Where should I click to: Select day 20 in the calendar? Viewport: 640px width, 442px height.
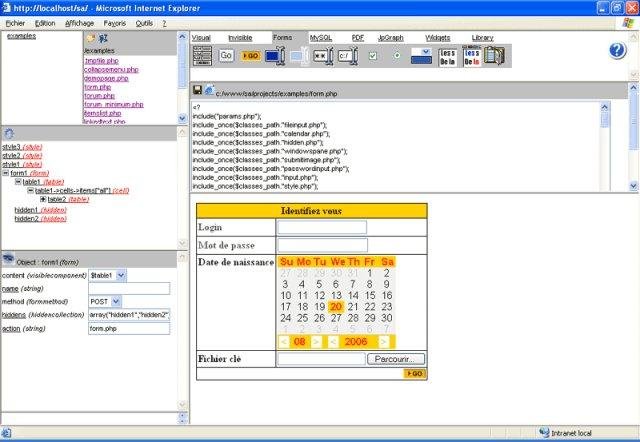click(x=336, y=307)
